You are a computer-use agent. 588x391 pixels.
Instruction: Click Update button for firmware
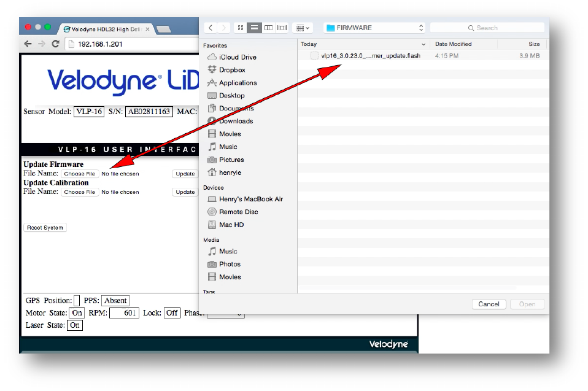pos(185,174)
